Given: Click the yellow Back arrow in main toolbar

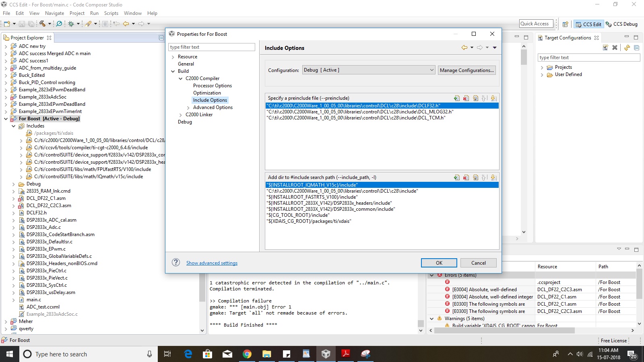Looking at the screenshot, I should tap(126, 24).
